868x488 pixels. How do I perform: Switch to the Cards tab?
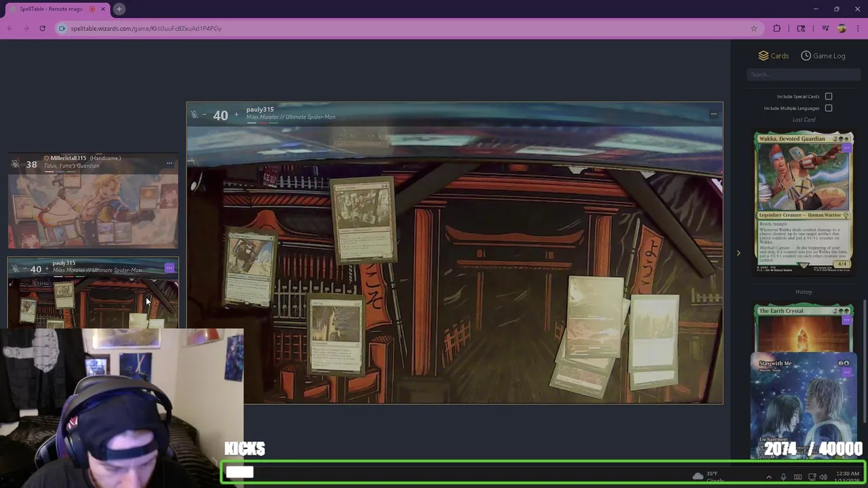[774, 56]
